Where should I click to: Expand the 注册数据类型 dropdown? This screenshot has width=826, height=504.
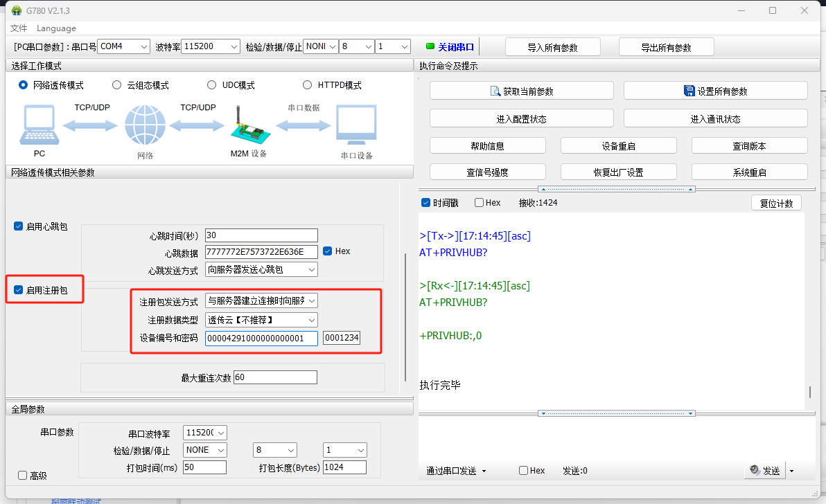(261, 320)
